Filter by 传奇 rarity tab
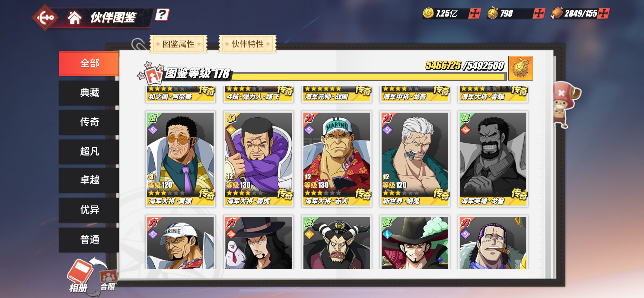The width and height of the screenshot is (644, 298). point(89,122)
